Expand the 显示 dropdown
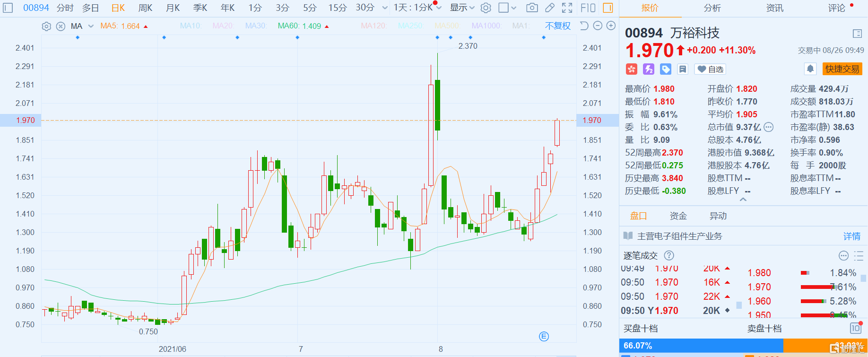Viewport: 868px width, 357px height. pyautogui.click(x=462, y=8)
